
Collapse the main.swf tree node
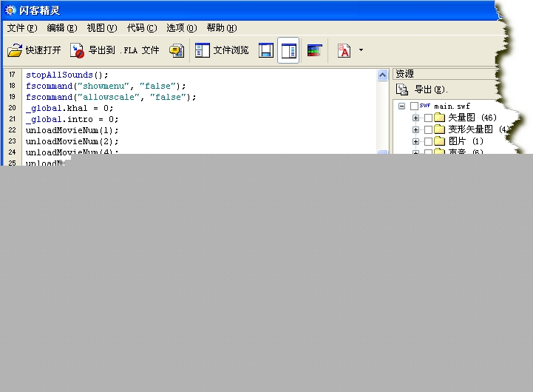(x=402, y=107)
